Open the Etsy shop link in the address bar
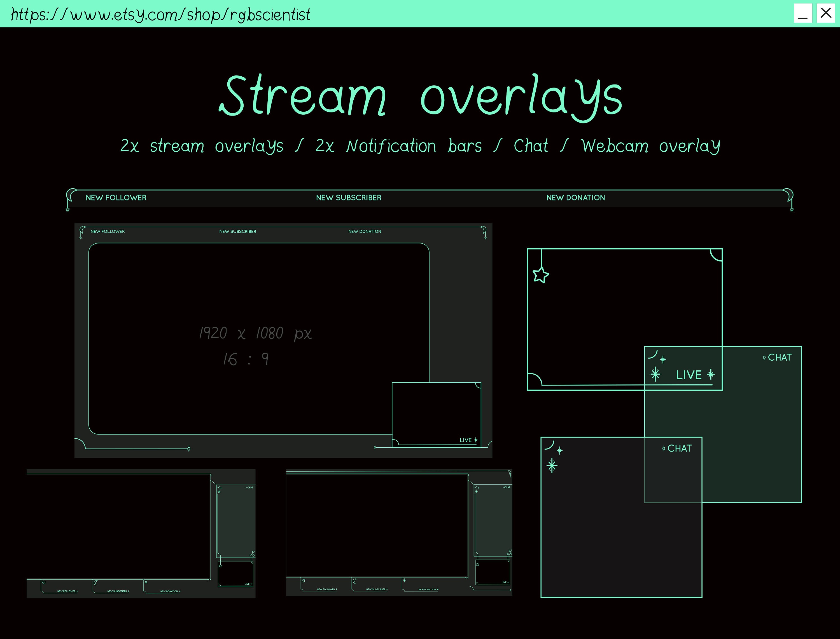This screenshot has height=639, width=840. tap(160, 15)
